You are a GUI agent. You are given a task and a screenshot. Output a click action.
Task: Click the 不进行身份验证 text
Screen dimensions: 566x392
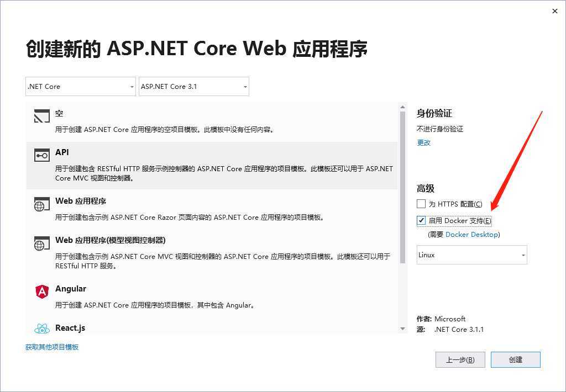(x=440, y=129)
